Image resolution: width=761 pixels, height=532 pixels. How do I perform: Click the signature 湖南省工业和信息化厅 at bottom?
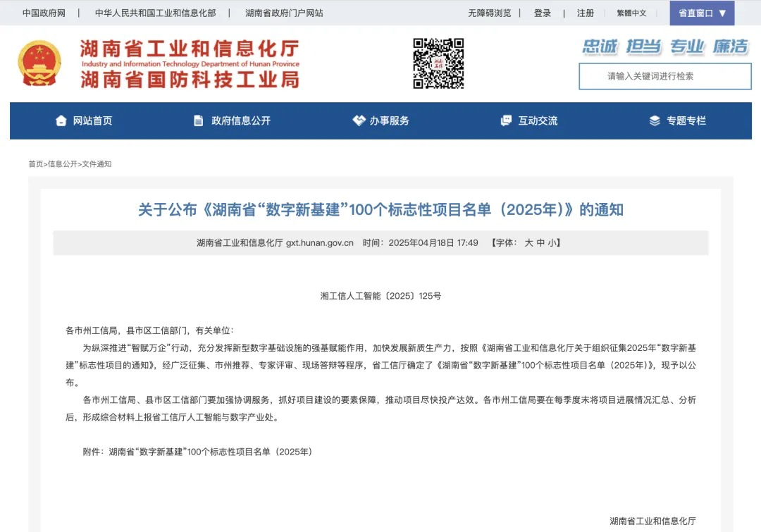pyautogui.click(x=652, y=521)
